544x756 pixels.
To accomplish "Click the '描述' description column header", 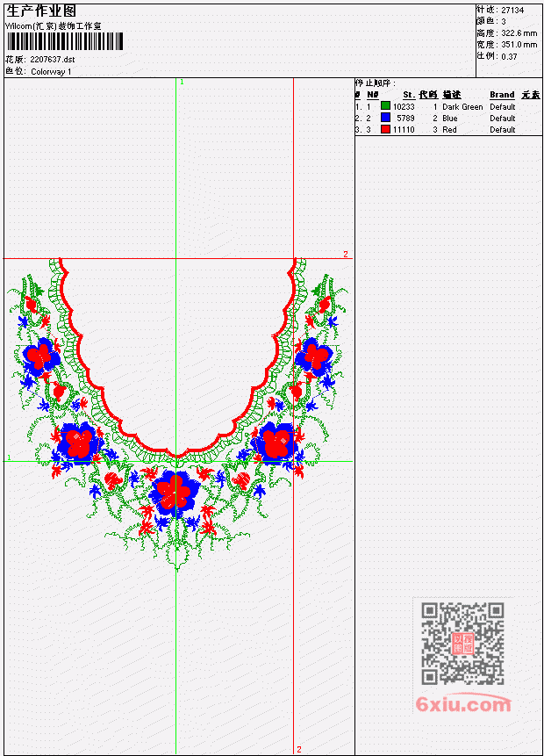I will click(x=452, y=95).
